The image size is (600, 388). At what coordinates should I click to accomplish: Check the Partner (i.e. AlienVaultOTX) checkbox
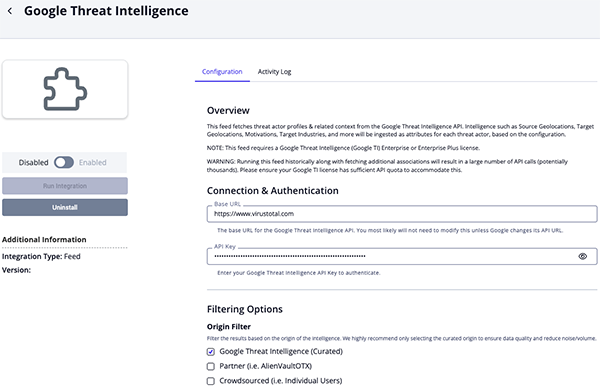point(210,367)
